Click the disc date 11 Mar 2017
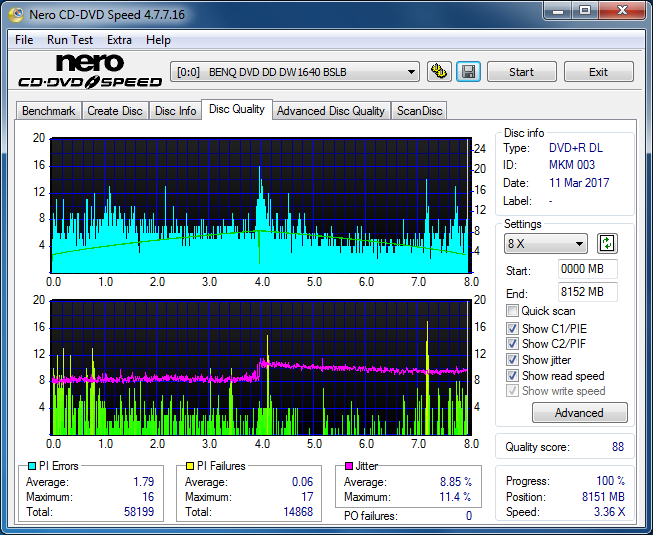Screen dimensions: 653x535 pos(579,183)
